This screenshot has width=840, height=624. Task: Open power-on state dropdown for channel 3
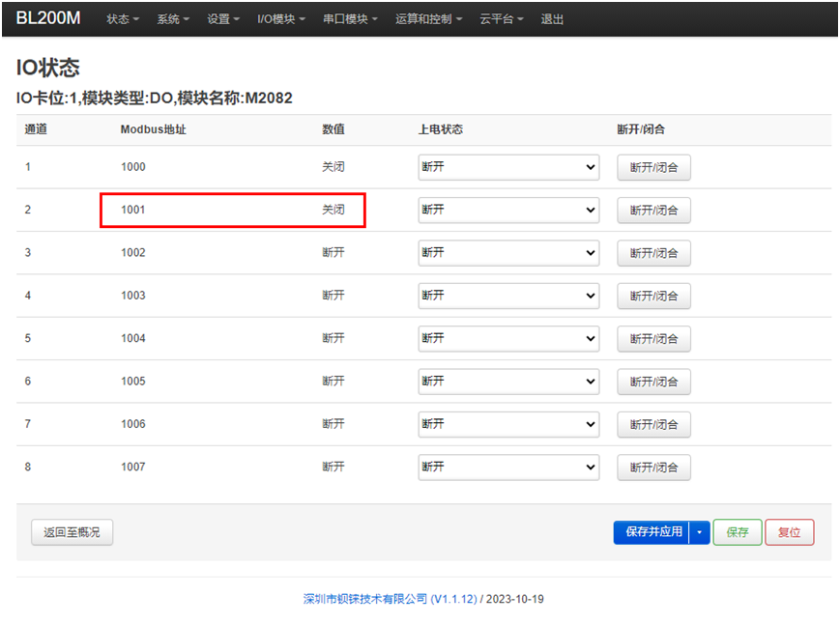(508, 253)
